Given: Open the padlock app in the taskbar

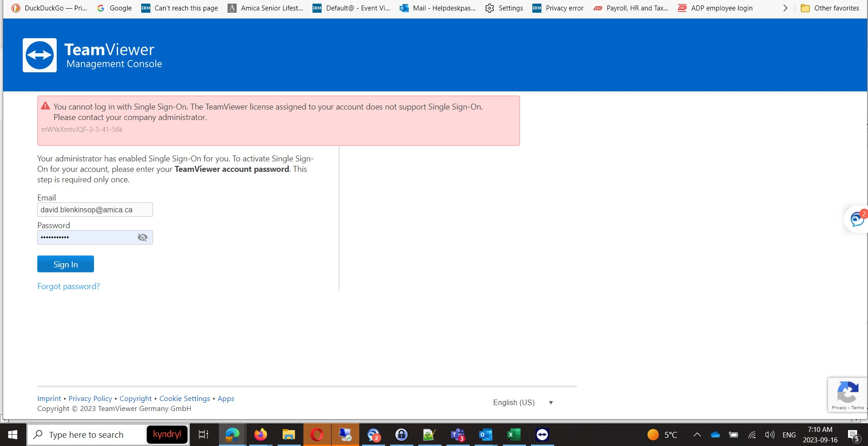Looking at the screenshot, I should pos(402,435).
